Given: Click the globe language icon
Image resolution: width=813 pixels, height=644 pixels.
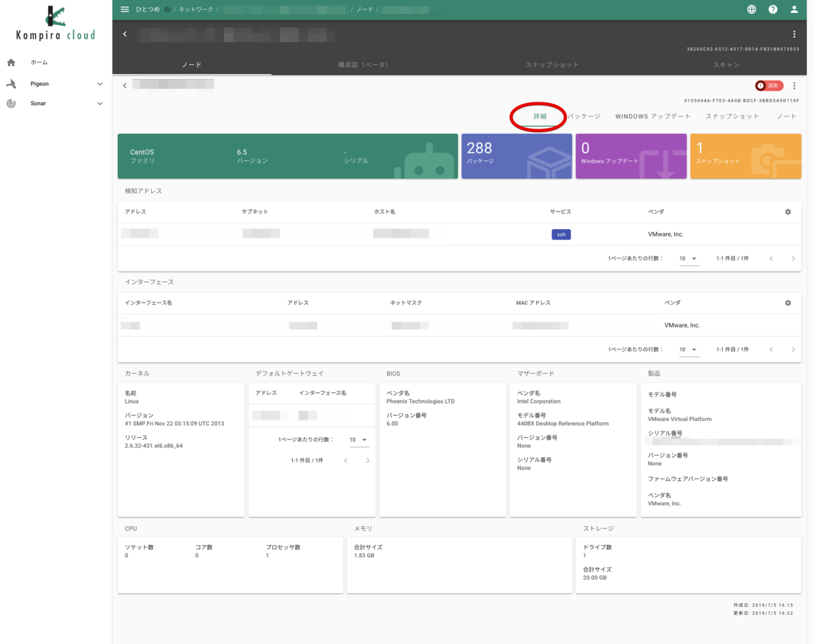Looking at the screenshot, I should coord(751,9).
